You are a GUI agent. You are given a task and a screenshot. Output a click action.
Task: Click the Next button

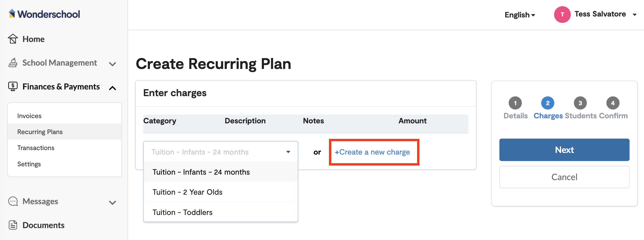(564, 150)
